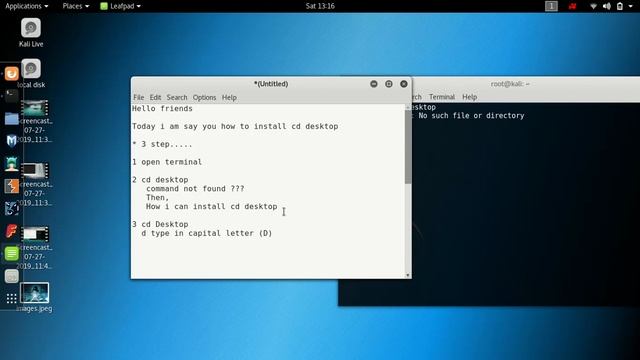Open the Leafpad app menu in top bar
Image resolution: width=640 pixels, height=360 pixels.
pyautogui.click(x=120, y=6)
